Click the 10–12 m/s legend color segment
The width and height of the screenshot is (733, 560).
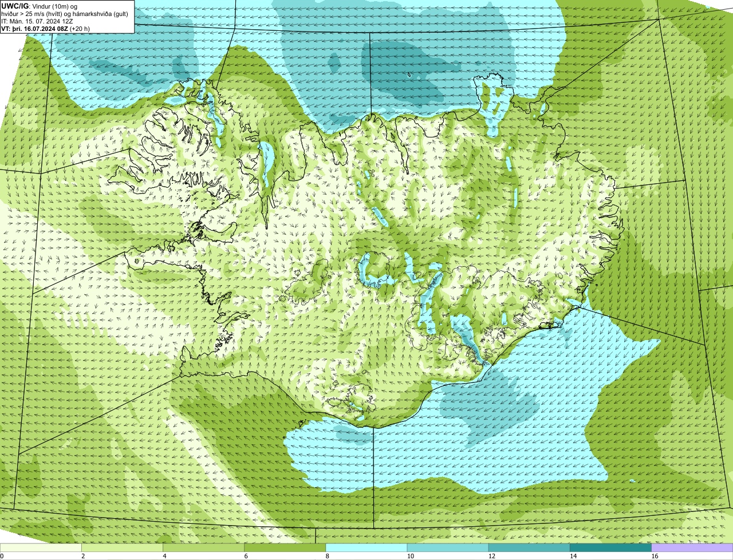pyautogui.click(x=448, y=548)
